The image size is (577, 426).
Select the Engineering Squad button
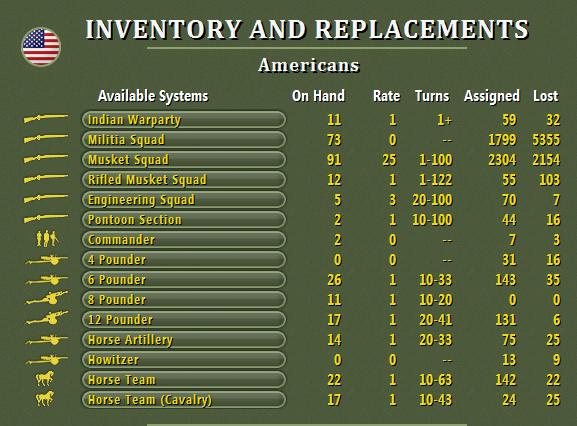click(184, 200)
